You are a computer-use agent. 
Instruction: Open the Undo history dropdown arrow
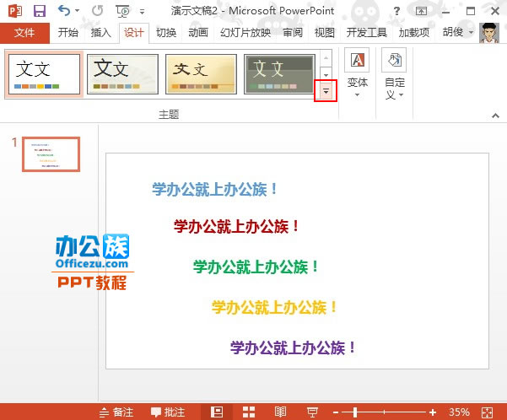tap(78, 11)
